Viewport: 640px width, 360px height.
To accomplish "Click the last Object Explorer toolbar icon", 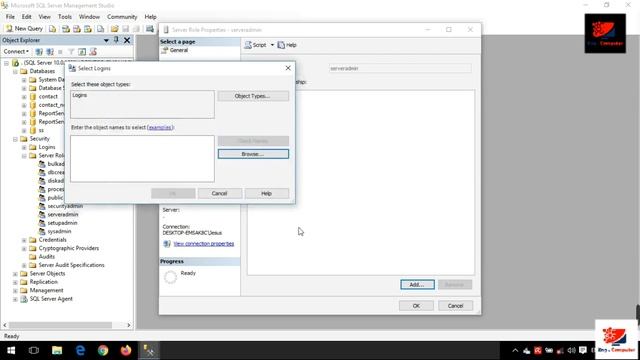I will tap(93, 51).
